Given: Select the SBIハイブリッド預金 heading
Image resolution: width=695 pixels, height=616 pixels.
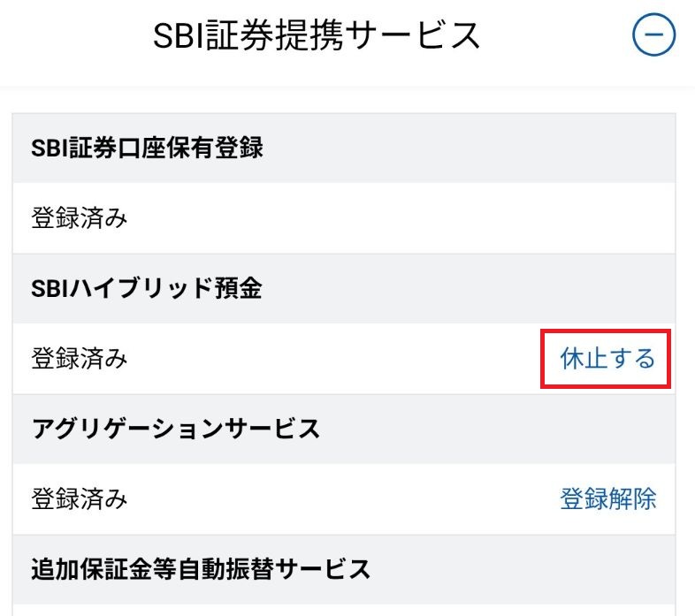Looking at the screenshot, I should [x=147, y=289].
